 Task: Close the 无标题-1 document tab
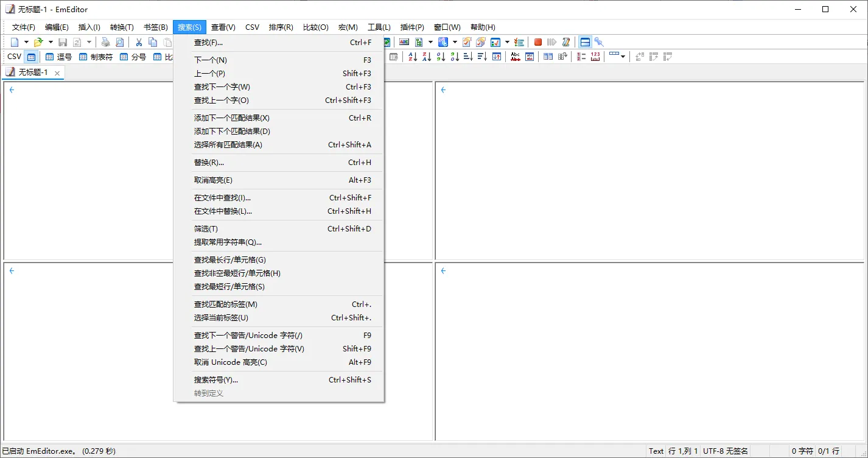tap(57, 72)
